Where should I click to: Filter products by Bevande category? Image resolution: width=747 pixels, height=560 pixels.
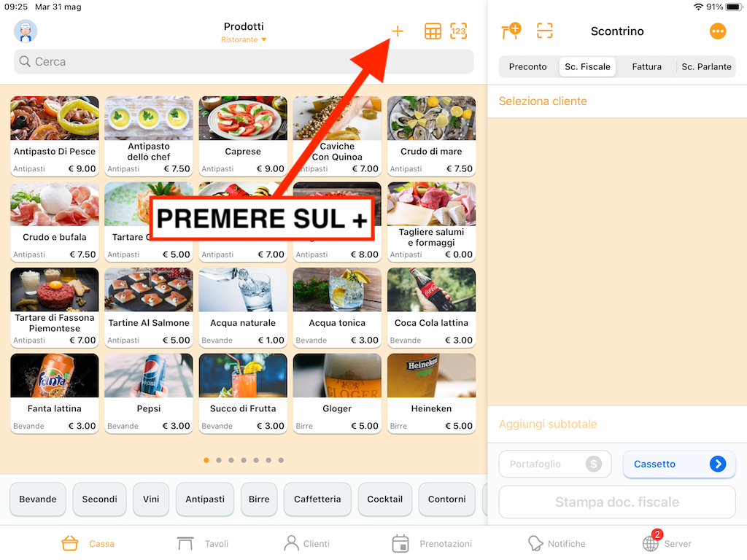[x=38, y=499]
